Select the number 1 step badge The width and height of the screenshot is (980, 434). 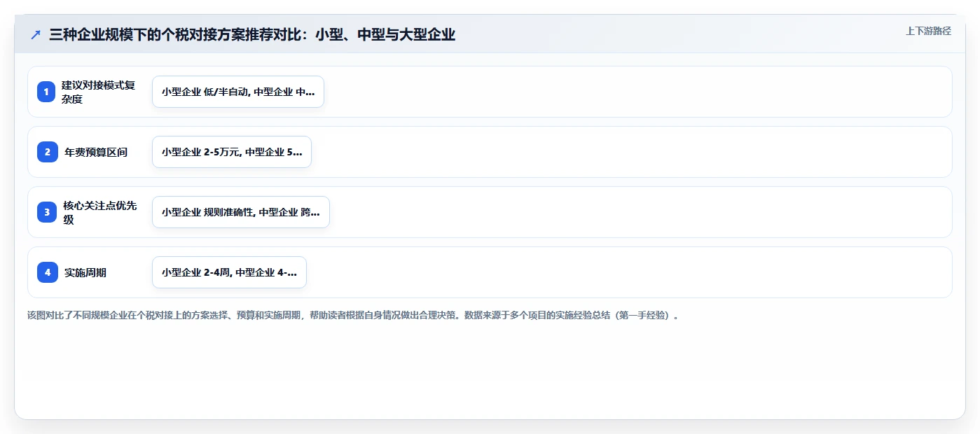pyautogui.click(x=46, y=92)
